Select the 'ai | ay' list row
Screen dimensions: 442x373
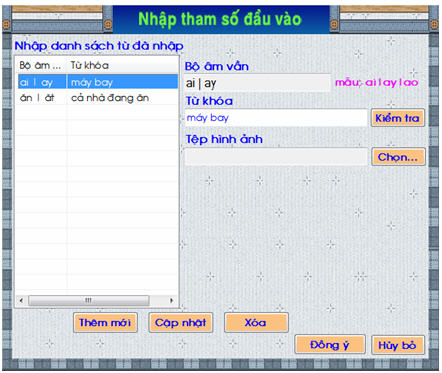tap(98, 82)
